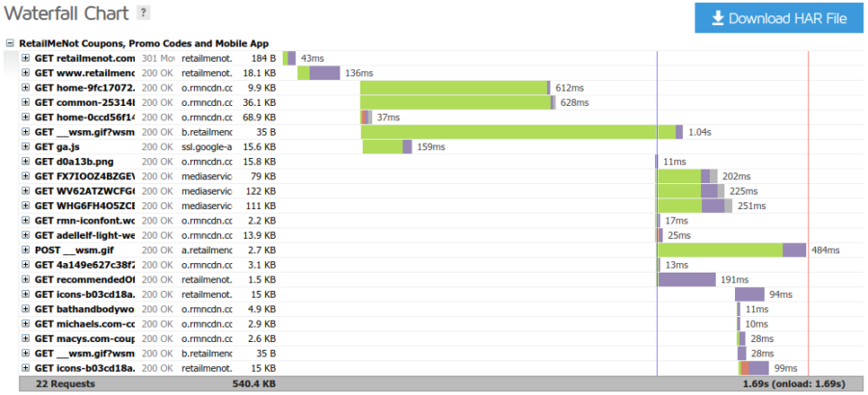The width and height of the screenshot is (868, 395).
Task: Click the 191ms purple waterfall bar
Action: coord(688,279)
